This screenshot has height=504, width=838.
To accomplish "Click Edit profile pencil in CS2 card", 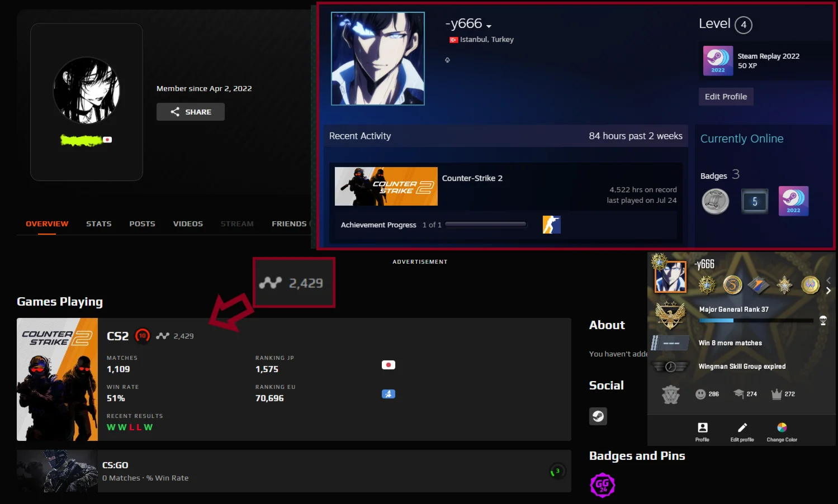I will tap(742, 431).
